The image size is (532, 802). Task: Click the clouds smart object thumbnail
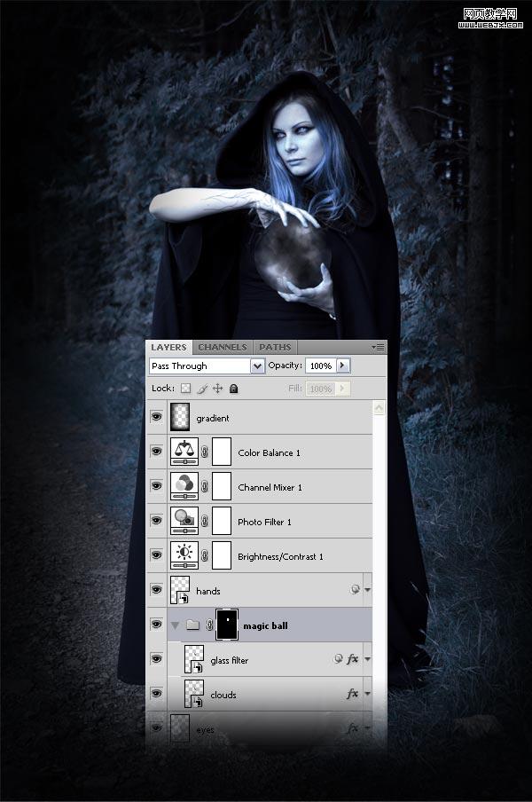(x=194, y=694)
